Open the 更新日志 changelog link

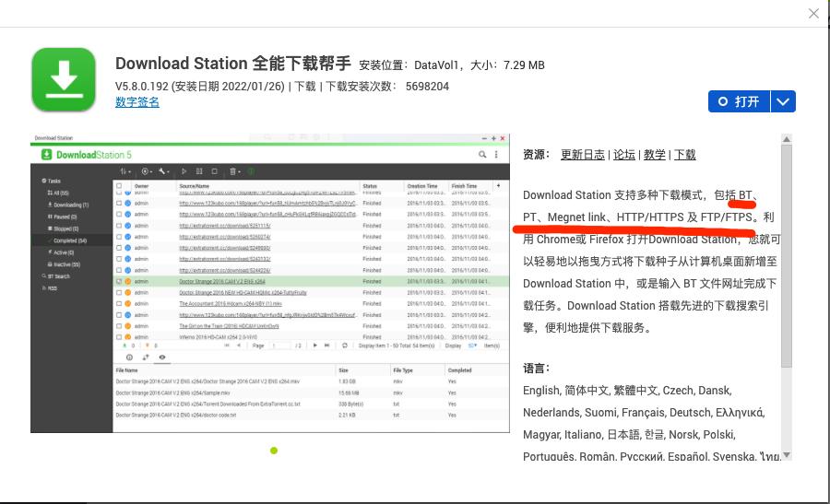(x=582, y=155)
